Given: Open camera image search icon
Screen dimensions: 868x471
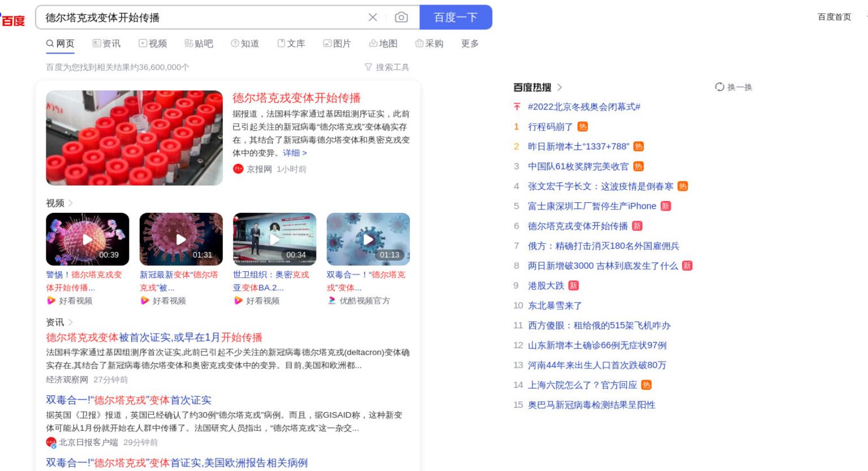Looking at the screenshot, I should click(x=401, y=18).
